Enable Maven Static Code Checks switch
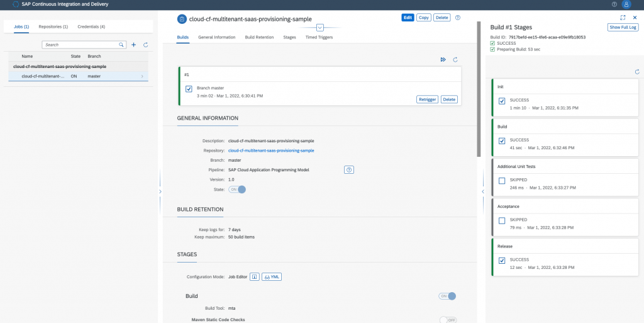 click(x=448, y=320)
